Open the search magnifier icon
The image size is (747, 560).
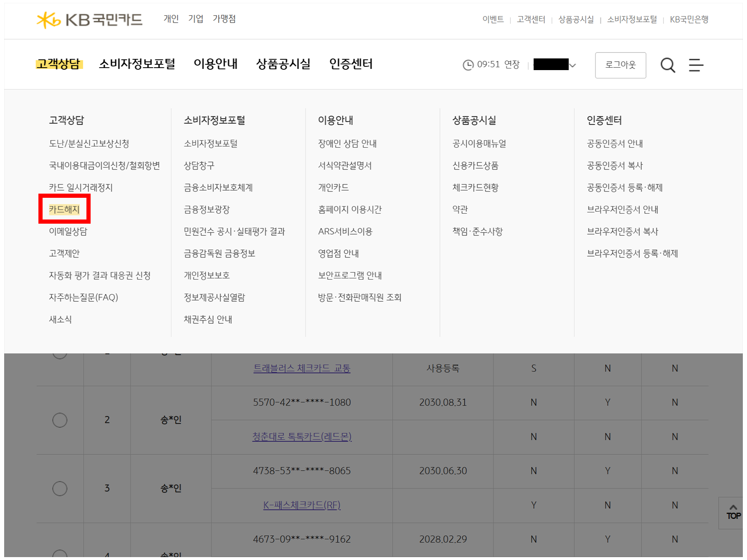pyautogui.click(x=667, y=65)
